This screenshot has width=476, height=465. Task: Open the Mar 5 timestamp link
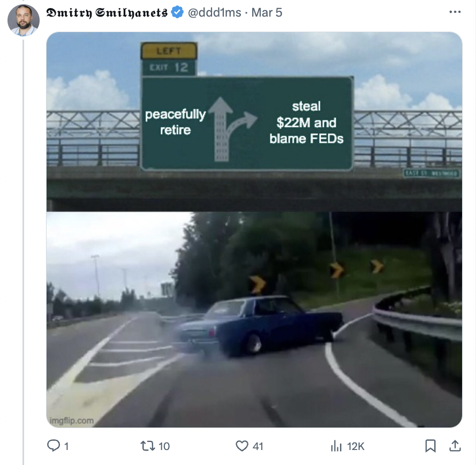[x=267, y=12]
